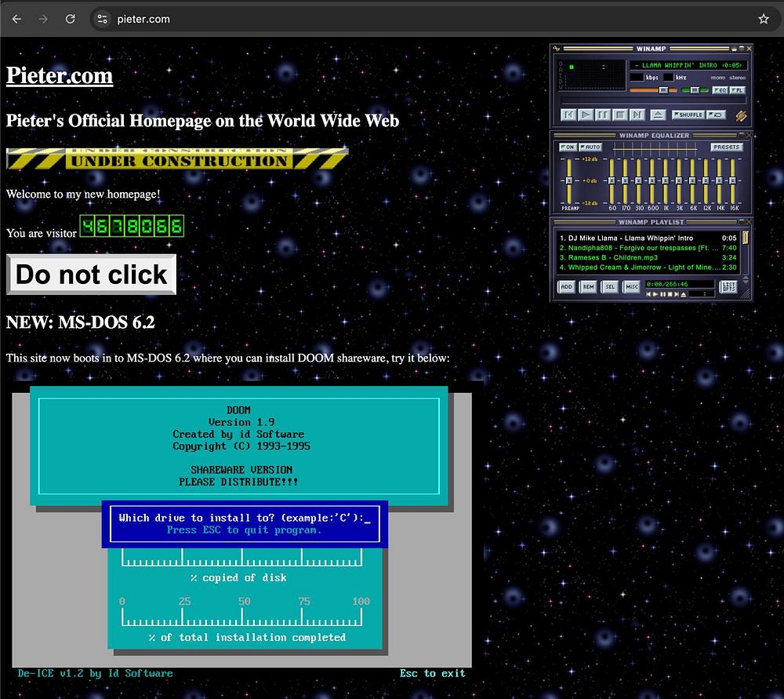Click the 310 Hz equalizer band slider
Viewport: 784px width, 699px height.
click(x=638, y=180)
